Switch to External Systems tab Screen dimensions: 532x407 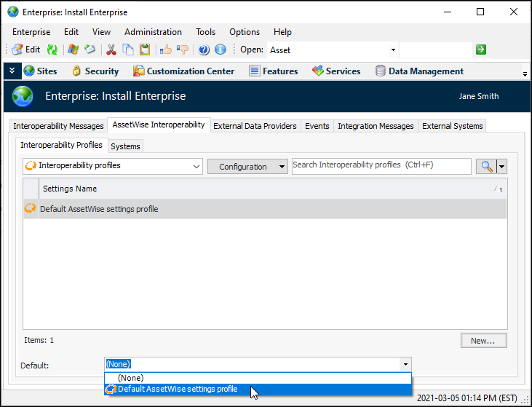[x=452, y=126]
